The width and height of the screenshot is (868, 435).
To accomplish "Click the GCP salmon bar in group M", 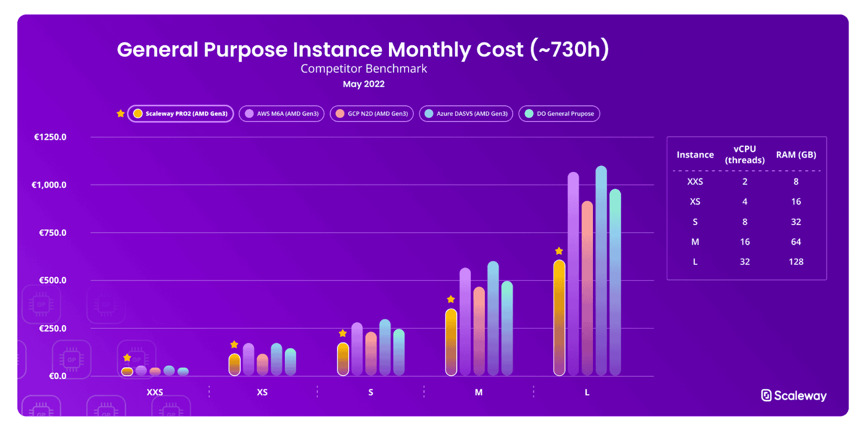I will 479,331.
